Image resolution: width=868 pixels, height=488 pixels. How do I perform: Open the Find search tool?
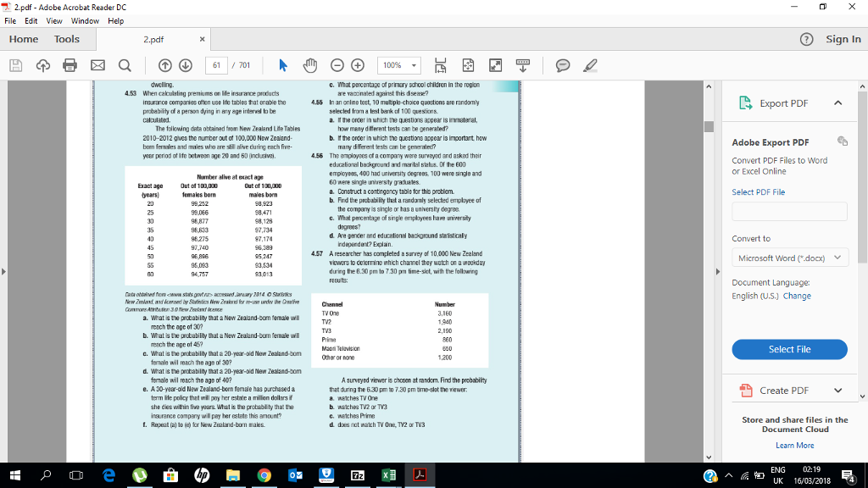(123, 65)
